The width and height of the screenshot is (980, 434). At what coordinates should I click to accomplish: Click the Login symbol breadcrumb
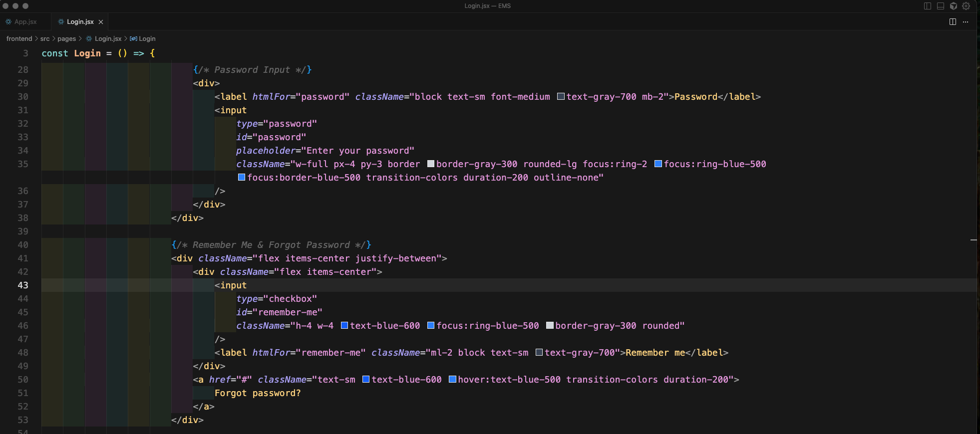147,39
